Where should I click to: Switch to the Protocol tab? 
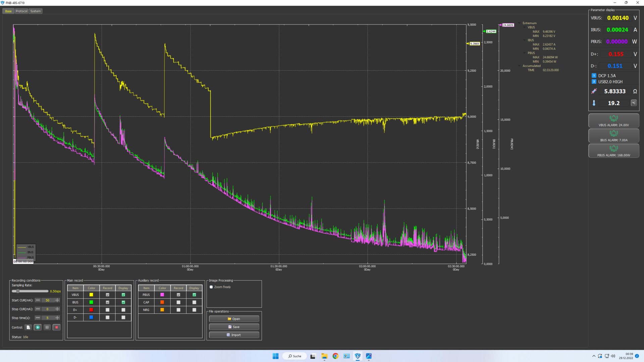coord(21,11)
